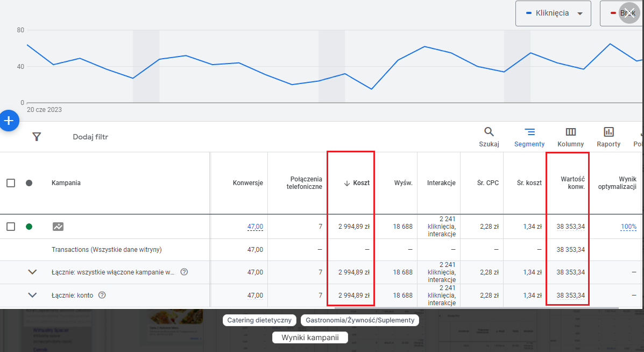Sort by Wartość konw. column header
This screenshot has height=352, width=644.
coord(572,183)
